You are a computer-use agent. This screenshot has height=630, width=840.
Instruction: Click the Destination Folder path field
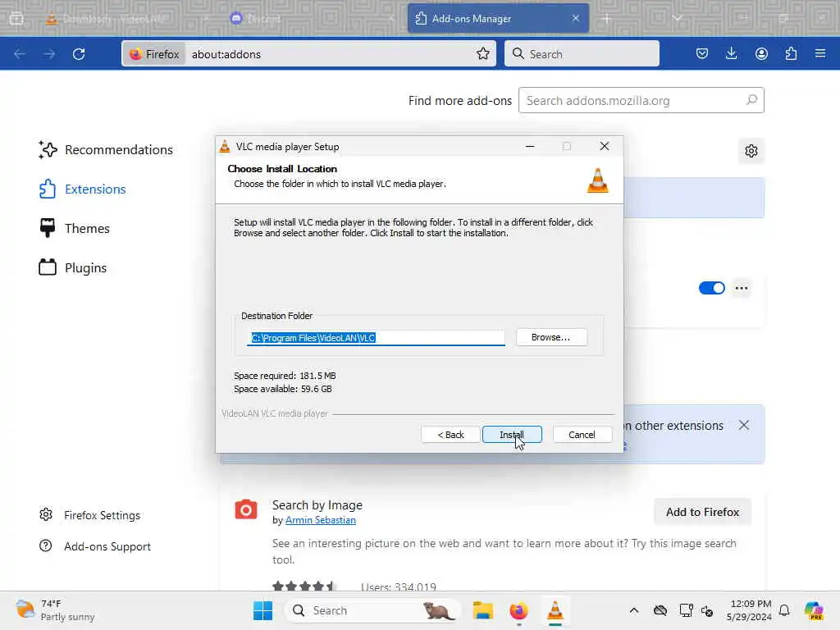click(x=376, y=337)
